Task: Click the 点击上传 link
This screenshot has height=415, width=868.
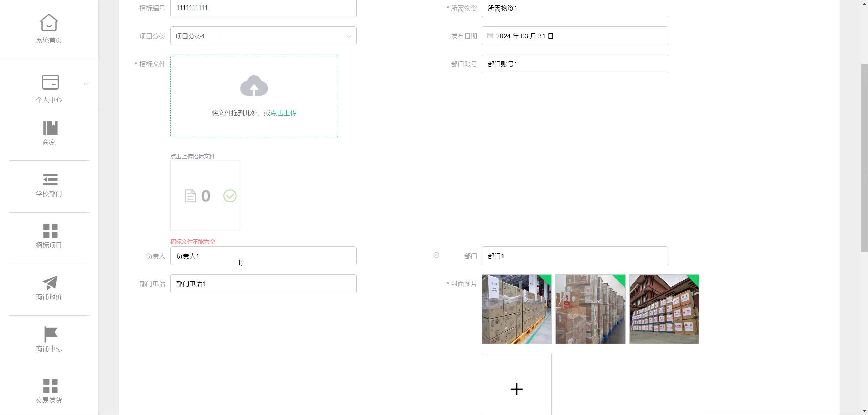Action: pos(283,113)
